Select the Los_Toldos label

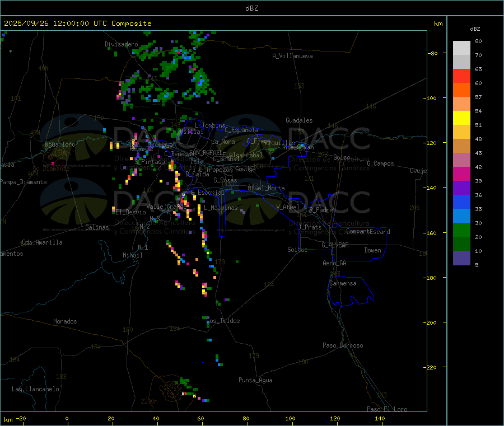pos(224,321)
